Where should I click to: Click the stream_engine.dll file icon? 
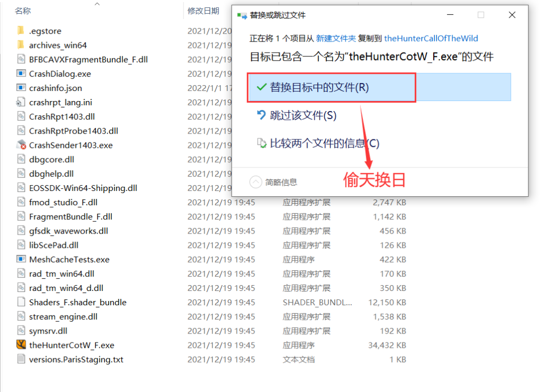(x=21, y=316)
